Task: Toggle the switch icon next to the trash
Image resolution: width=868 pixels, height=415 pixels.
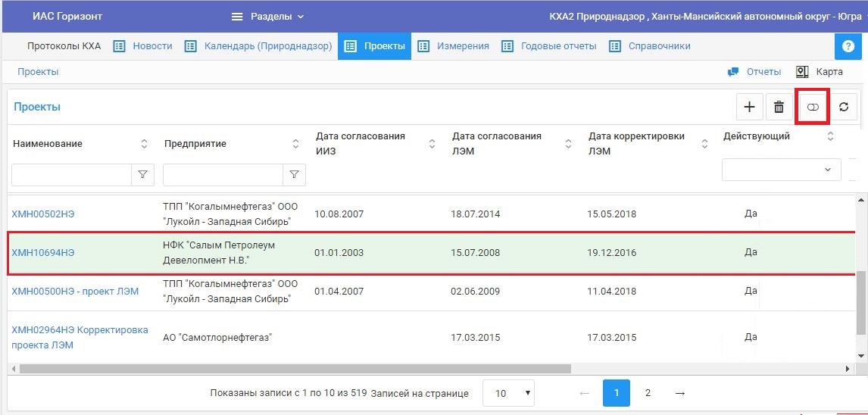Action: point(813,107)
